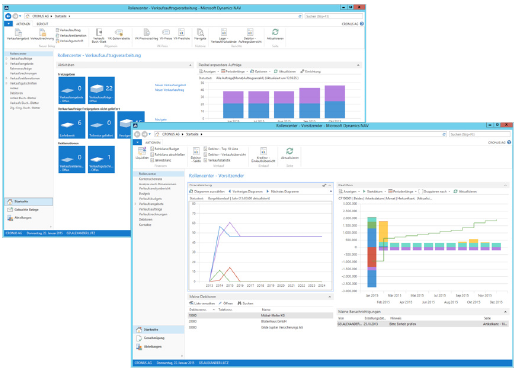Image resolution: width=515 pixels, height=369 pixels.
Task: Click Vorheriges Diagramm button
Action: coord(247,191)
